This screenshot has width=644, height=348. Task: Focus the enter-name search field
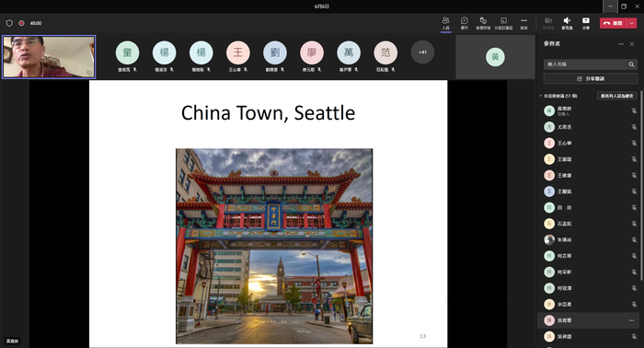591,64
